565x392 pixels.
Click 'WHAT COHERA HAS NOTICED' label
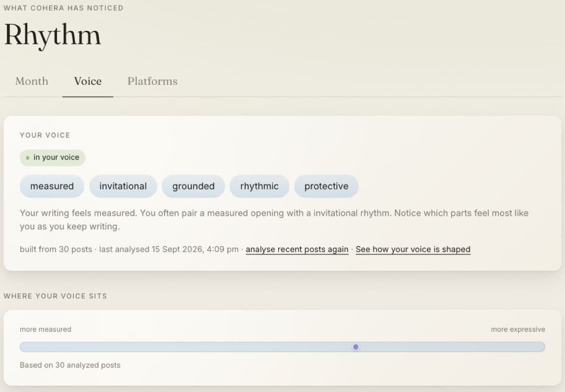63,8
